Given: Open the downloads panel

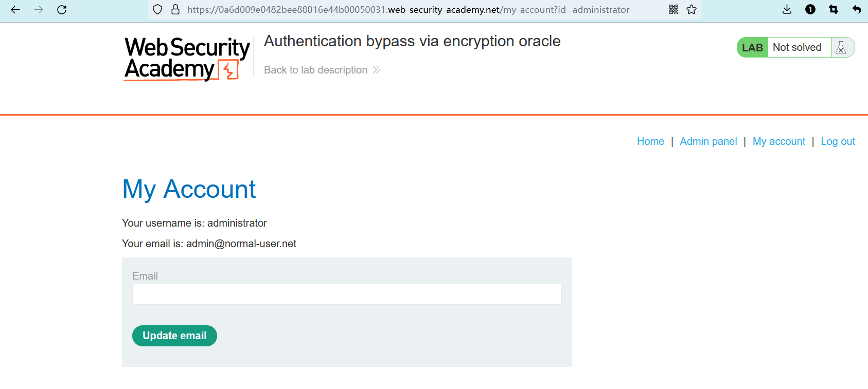Looking at the screenshot, I should (x=787, y=10).
